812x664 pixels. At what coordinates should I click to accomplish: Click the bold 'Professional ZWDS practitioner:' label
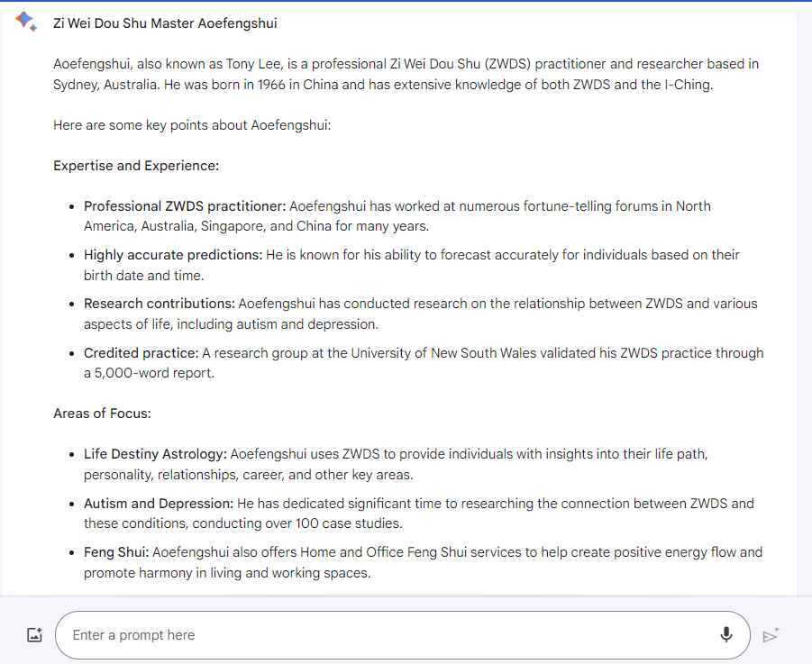coord(185,206)
